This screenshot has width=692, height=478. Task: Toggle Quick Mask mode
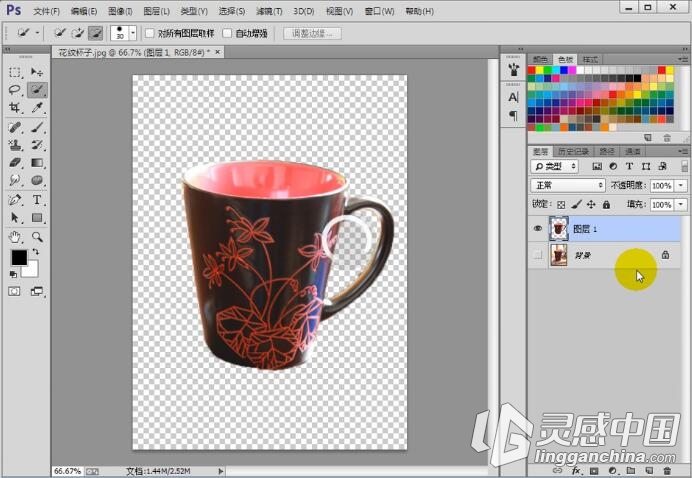click(15, 292)
